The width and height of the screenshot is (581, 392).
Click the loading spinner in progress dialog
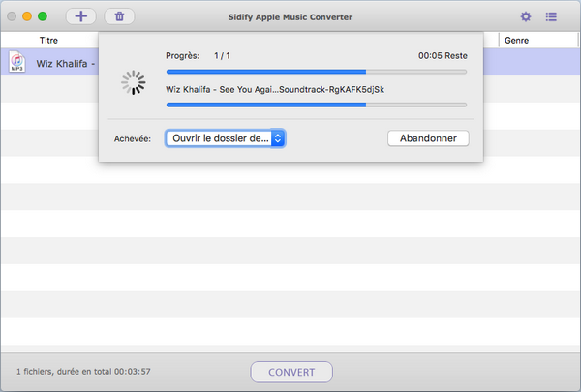(133, 84)
